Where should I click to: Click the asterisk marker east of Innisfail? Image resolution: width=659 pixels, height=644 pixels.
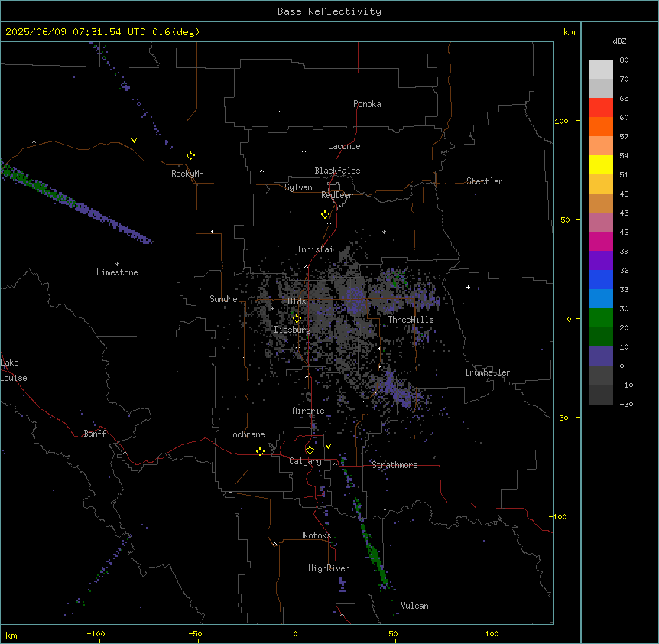coord(384,232)
